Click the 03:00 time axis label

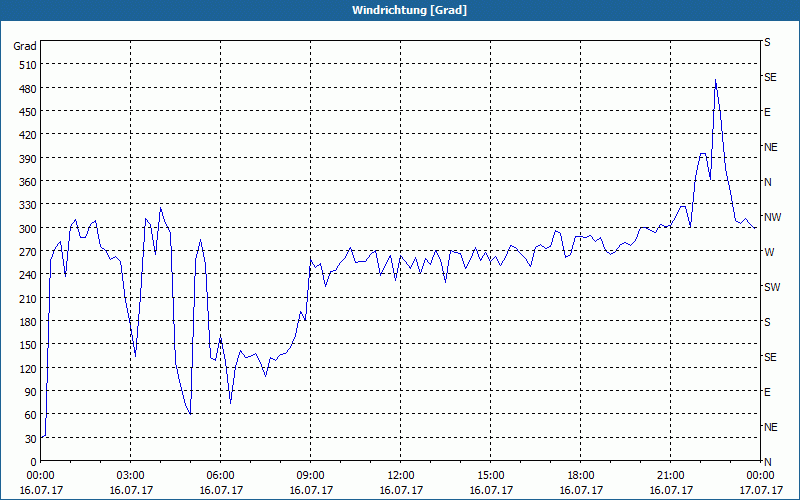[130, 476]
